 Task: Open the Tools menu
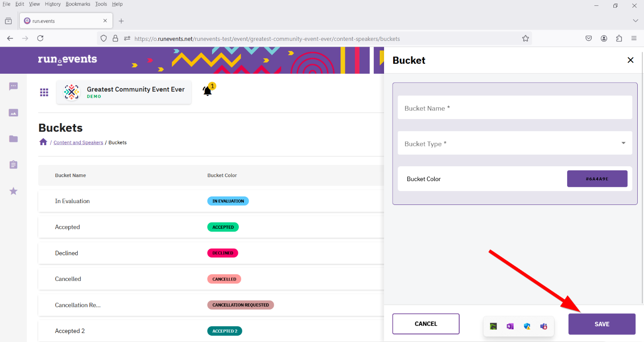coord(101,4)
